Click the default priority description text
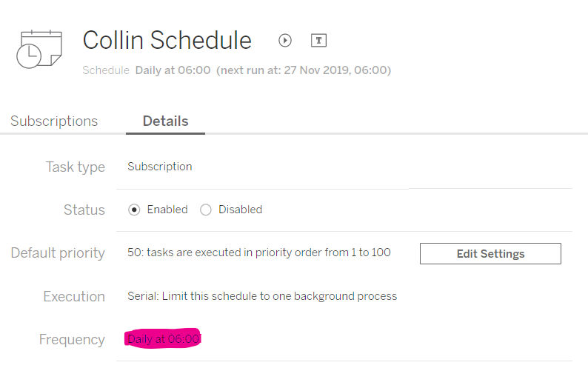 (x=258, y=252)
